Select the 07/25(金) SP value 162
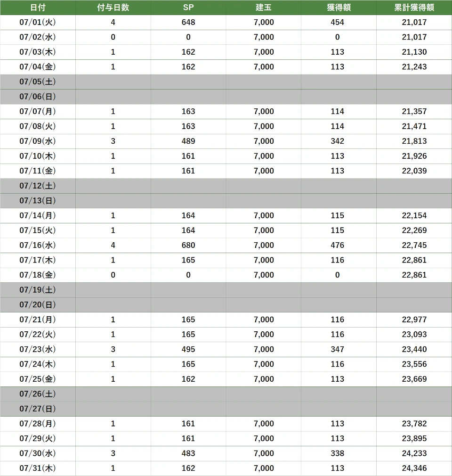Screen dimensions: 452x476 coord(188,379)
